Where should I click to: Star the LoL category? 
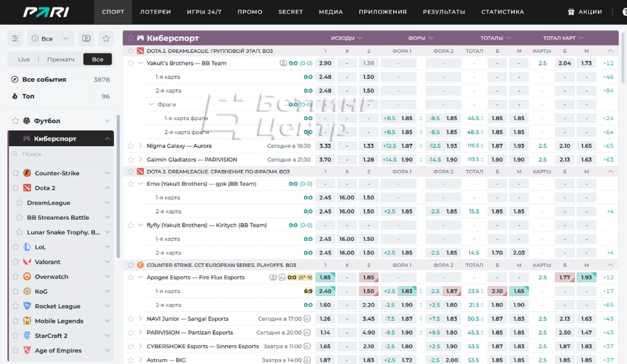point(15,247)
